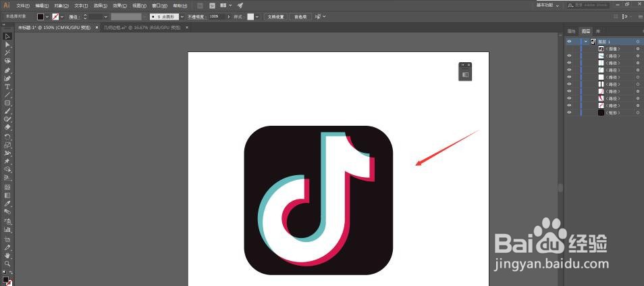
Task: Select the Curvature tool
Action: point(7,78)
